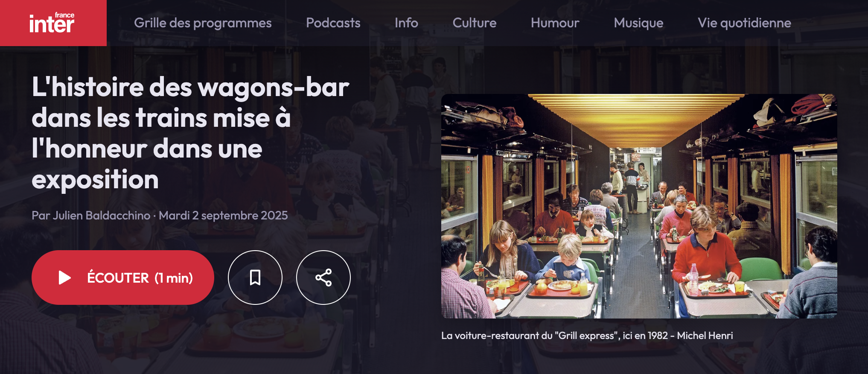Navigate to the Humour section
868x374 pixels.
tap(555, 23)
